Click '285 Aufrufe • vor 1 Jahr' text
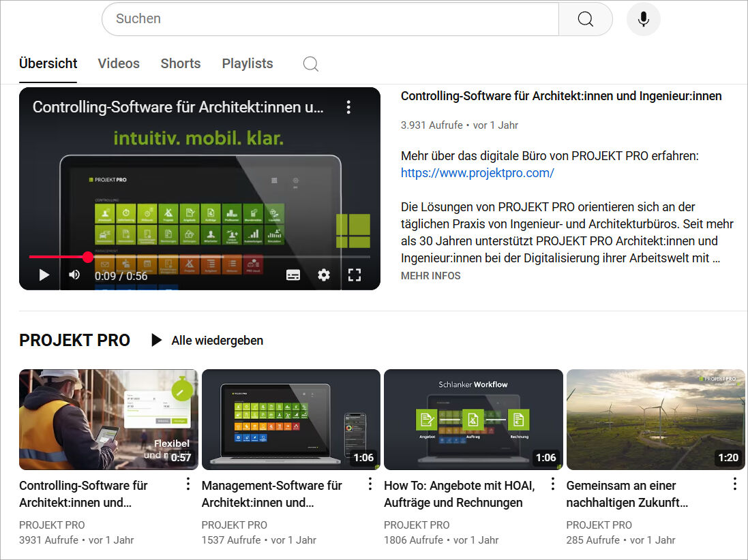Image resolution: width=748 pixels, height=560 pixels. point(620,540)
